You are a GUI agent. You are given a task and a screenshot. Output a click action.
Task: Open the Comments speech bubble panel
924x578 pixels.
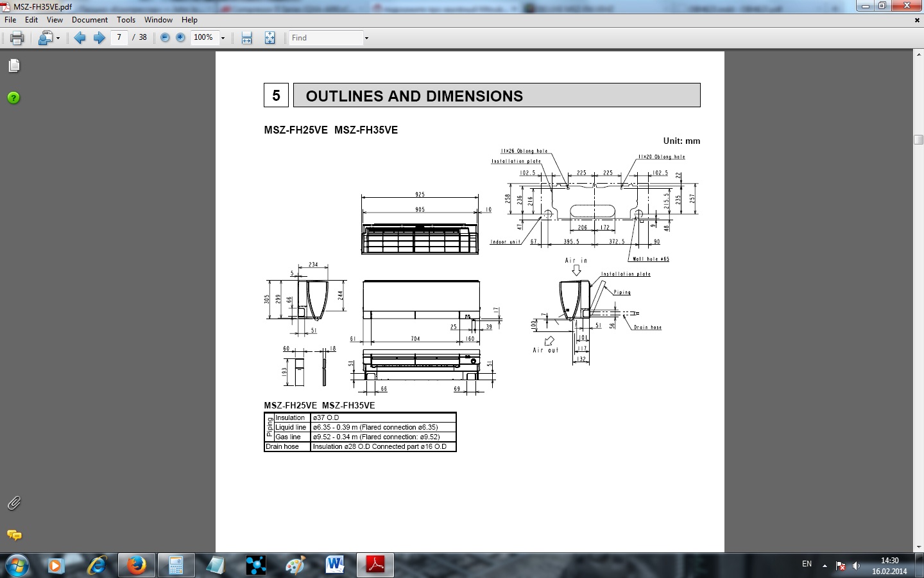coord(14,535)
